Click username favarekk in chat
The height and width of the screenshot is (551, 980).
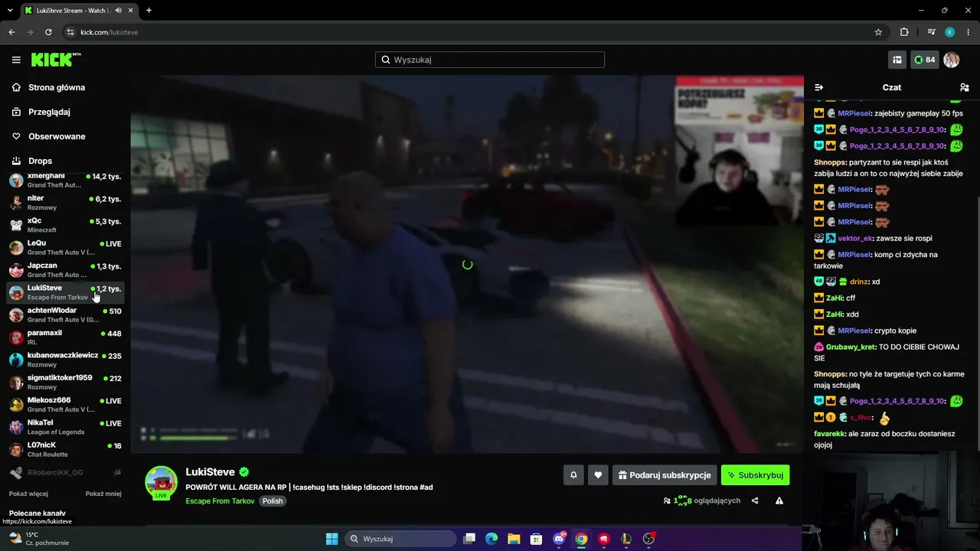(830, 434)
